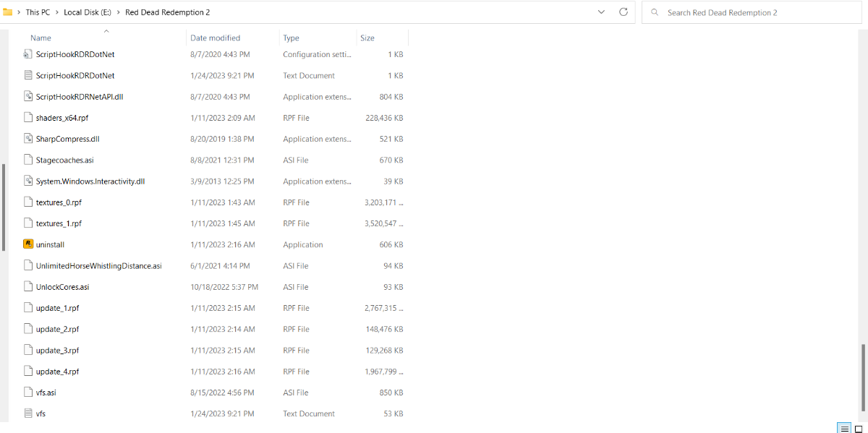Select the vfs.asi file icon
868x433 pixels.
[28, 393]
